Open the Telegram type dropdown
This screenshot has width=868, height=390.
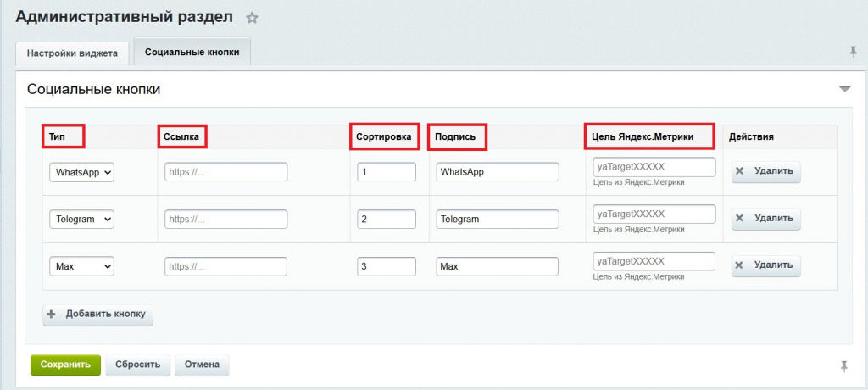(82, 219)
